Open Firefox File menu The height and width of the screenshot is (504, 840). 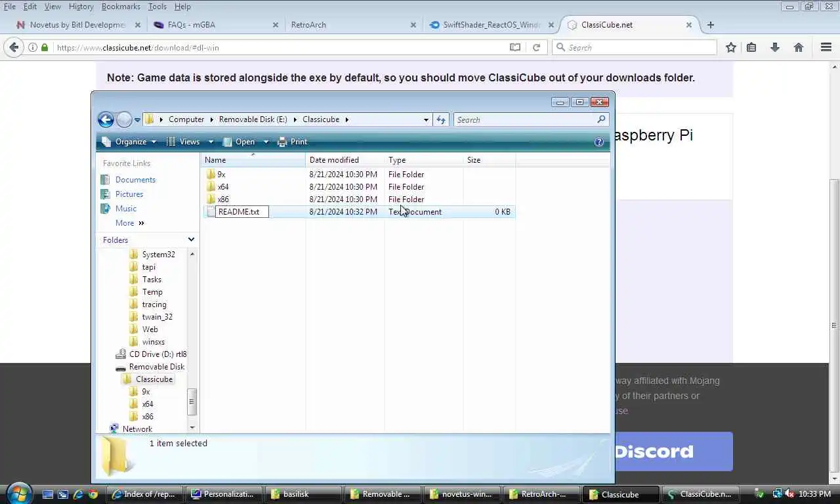click(10, 7)
